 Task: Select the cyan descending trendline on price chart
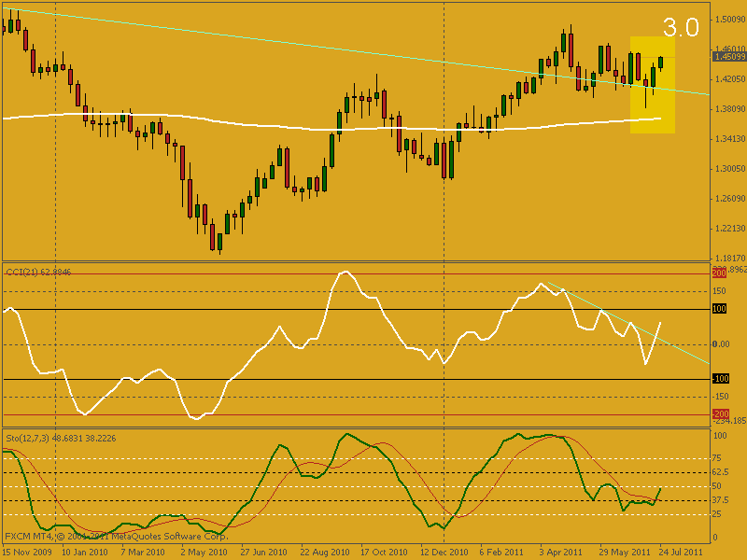click(x=280, y=41)
